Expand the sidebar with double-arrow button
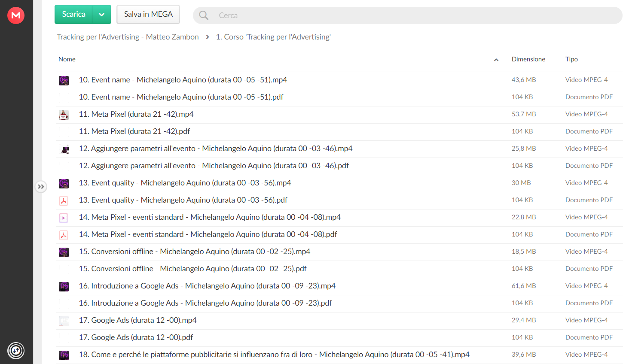This screenshot has height=364, width=623. [x=41, y=187]
